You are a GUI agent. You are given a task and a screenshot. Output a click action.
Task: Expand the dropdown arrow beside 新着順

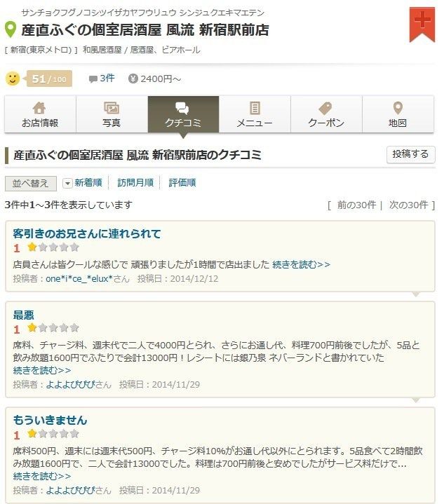67,184
